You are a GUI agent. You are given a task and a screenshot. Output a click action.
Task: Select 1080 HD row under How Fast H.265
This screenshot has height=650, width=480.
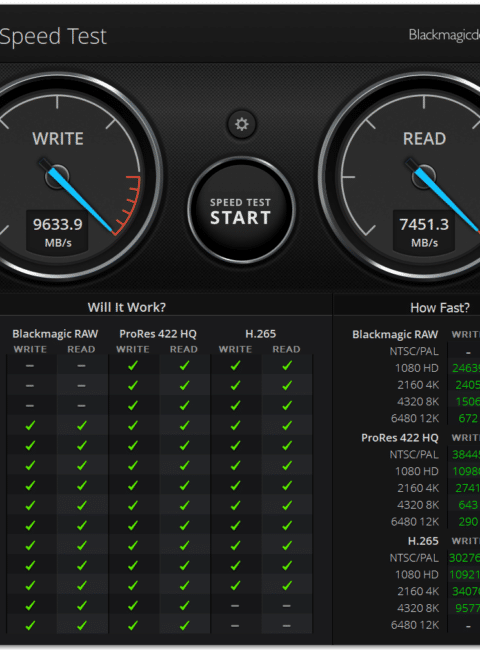[x=417, y=575]
